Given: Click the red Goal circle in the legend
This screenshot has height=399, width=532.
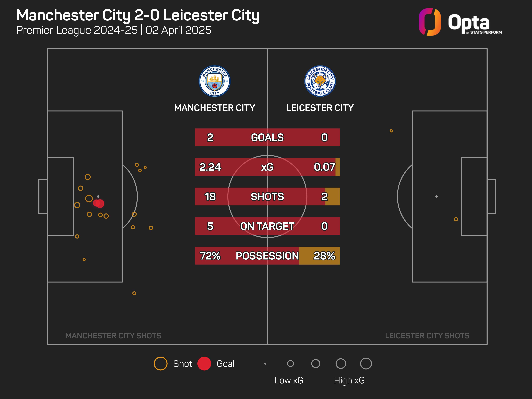Looking at the screenshot, I should (204, 363).
